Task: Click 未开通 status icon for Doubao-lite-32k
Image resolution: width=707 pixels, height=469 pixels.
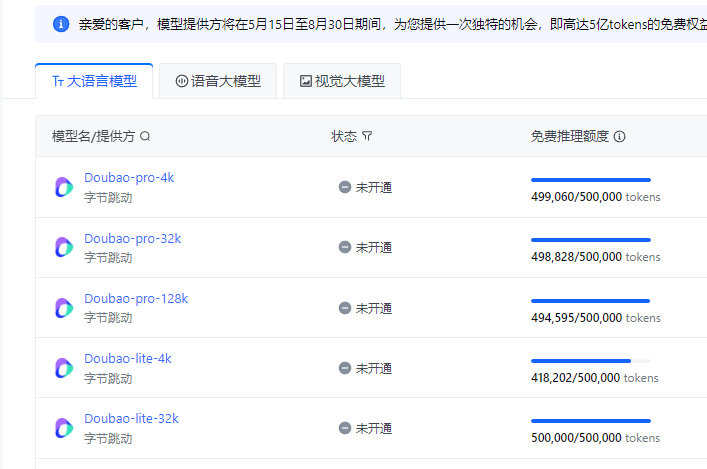Action: [x=345, y=428]
